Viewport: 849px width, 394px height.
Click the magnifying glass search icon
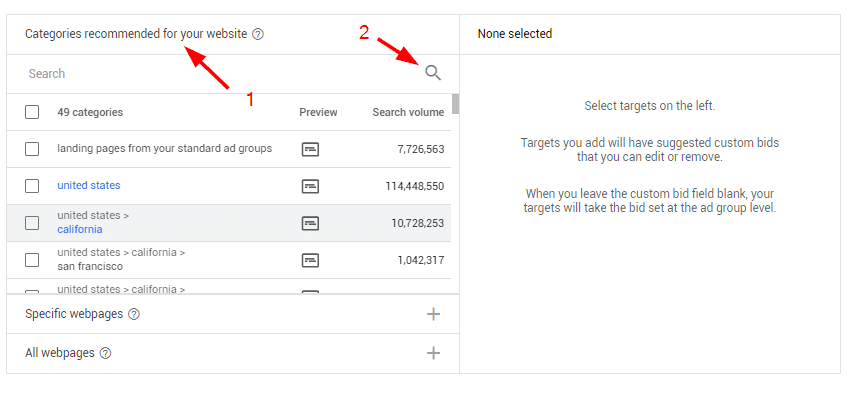click(x=433, y=73)
